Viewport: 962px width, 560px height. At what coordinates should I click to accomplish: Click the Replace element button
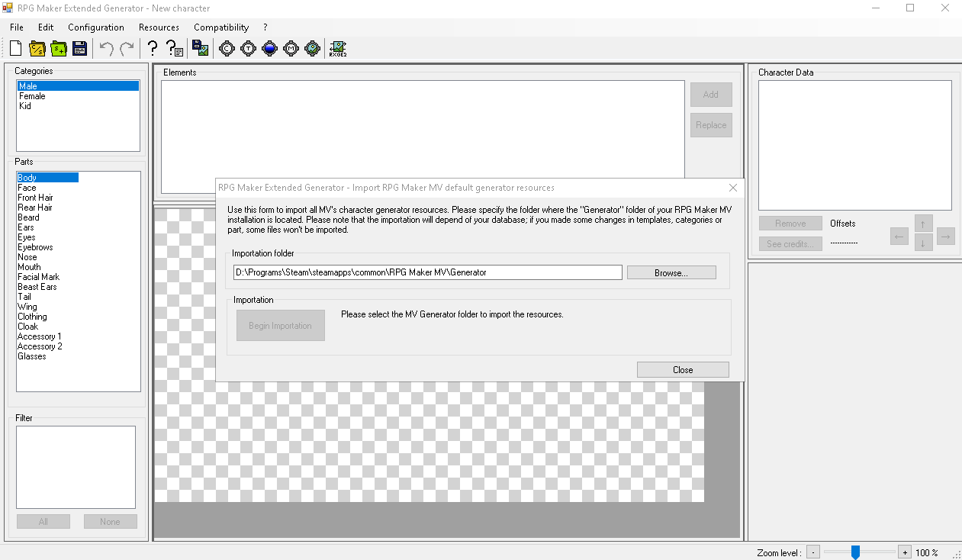tap(711, 125)
